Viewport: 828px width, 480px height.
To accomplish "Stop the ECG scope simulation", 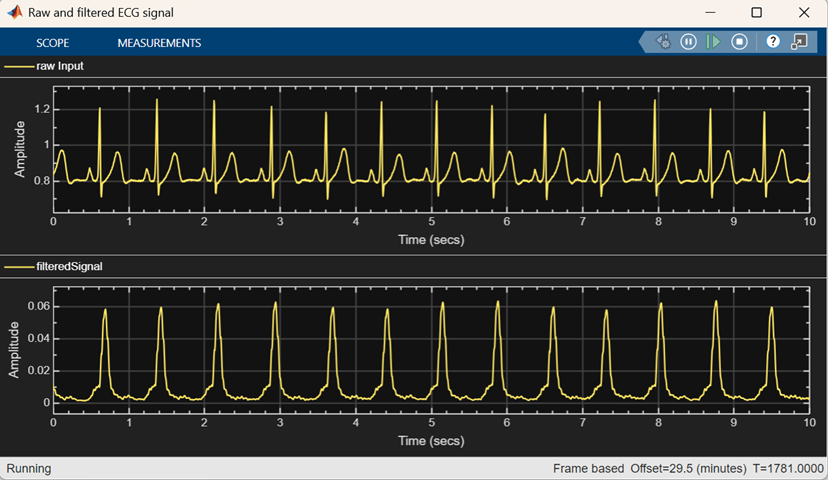I will (739, 42).
